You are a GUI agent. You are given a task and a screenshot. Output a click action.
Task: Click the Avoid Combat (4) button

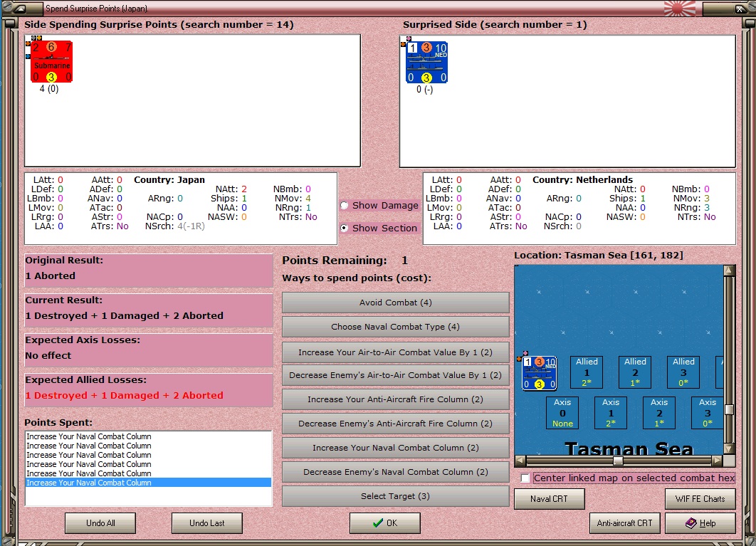pyautogui.click(x=395, y=303)
